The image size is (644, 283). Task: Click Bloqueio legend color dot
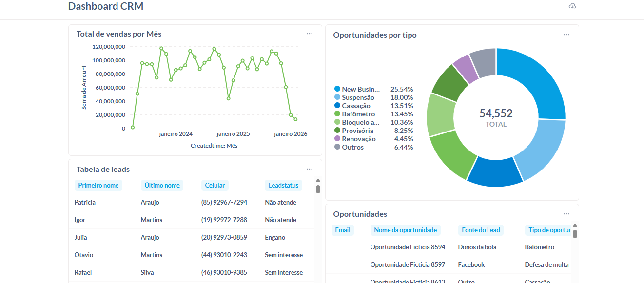coord(337,122)
